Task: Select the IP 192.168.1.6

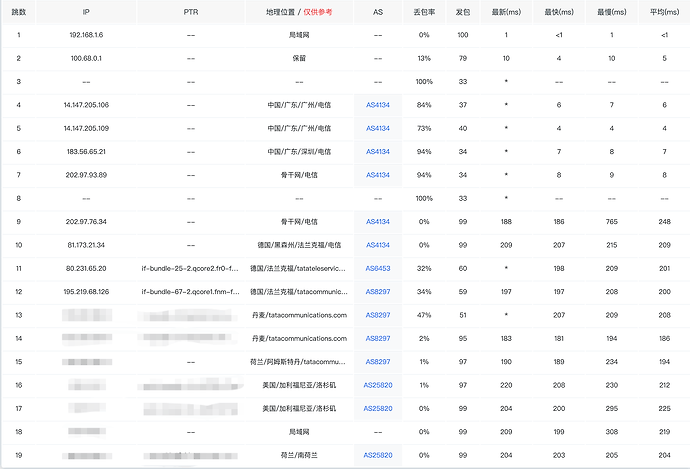Action: (x=86, y=35)
